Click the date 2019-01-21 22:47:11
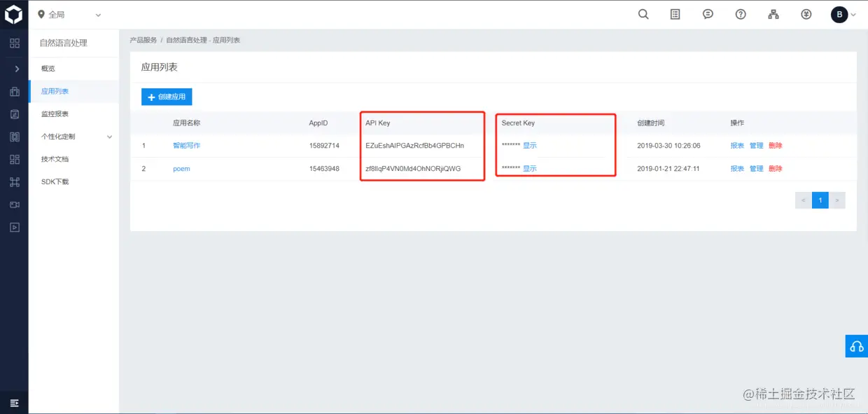This screenshot has width=868, height=414. point(668,169)
